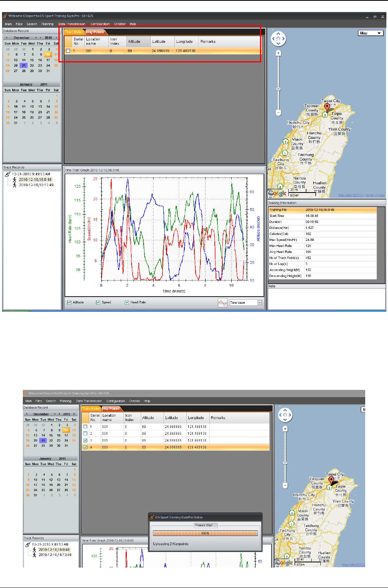This screenshot has width=388, height=588.
Task: Go to previous year in upper window calendar
Action: pos(41,38)
